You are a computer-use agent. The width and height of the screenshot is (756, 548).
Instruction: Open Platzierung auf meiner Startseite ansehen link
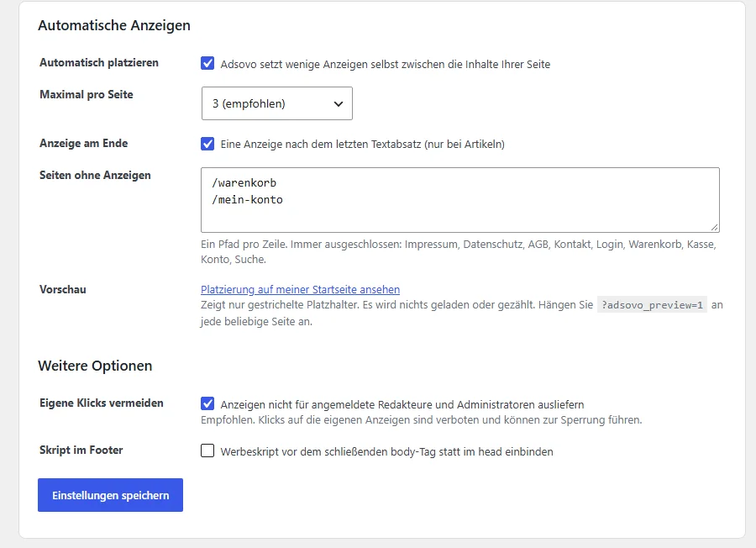coord(300,289)
